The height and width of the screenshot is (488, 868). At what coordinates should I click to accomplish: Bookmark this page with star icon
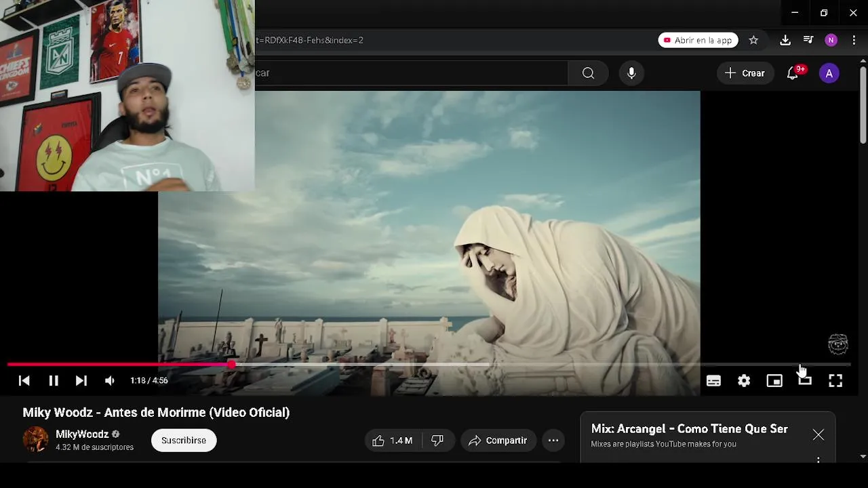(753, 40)
